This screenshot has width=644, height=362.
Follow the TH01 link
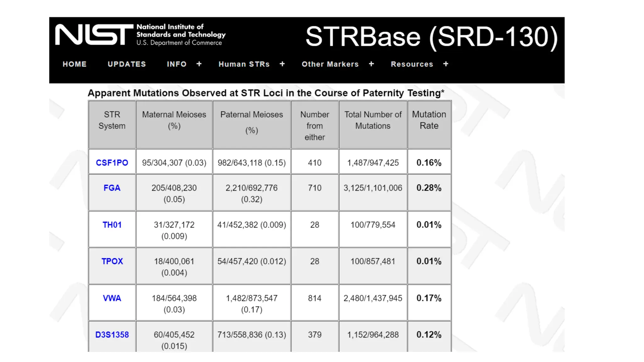pos(112,225)
